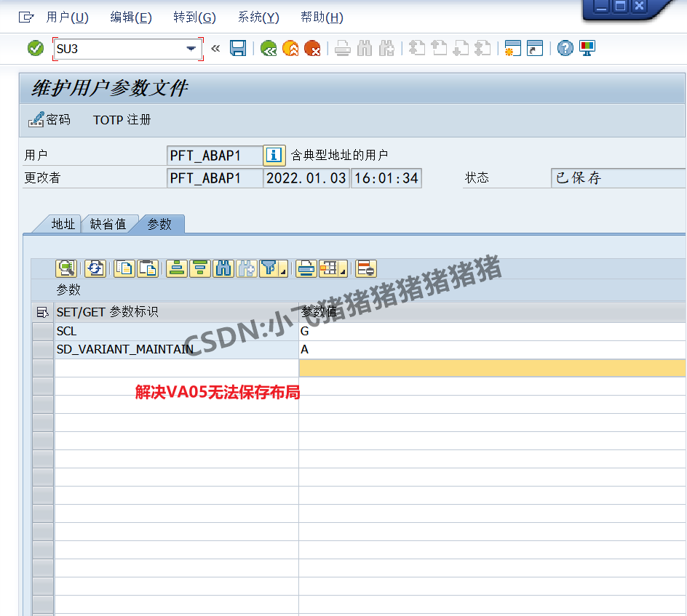Click the Find binoculars icon in the grid toolbar
Viewport: 687px width, 616px height.
pos(223,268)
